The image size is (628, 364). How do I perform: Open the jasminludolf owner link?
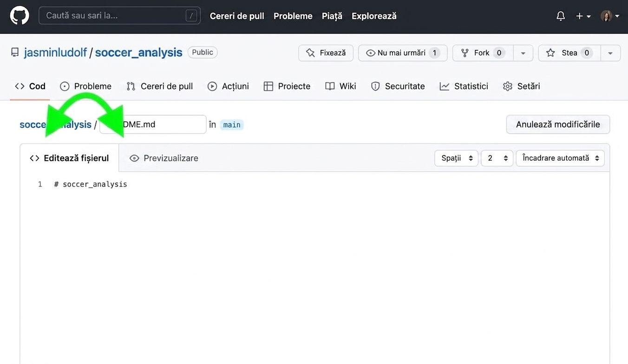55,52
